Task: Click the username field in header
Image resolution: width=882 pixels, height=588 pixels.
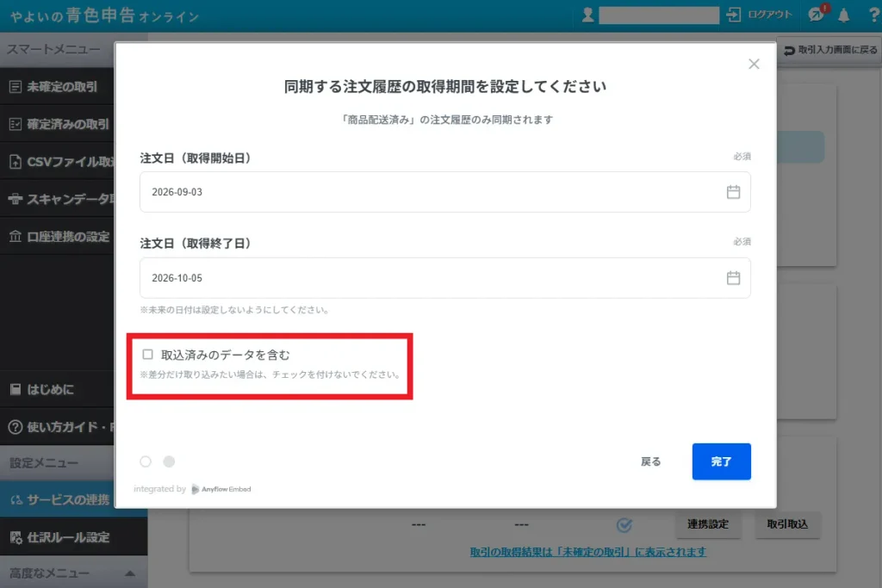Action: click(x=659, y=15)
